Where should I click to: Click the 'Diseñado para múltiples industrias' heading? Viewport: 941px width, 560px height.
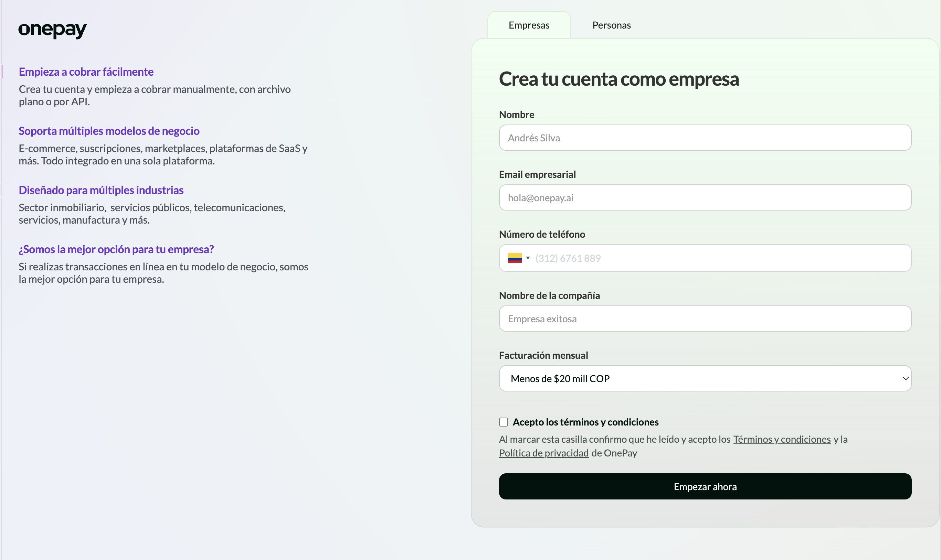point(101,190)
